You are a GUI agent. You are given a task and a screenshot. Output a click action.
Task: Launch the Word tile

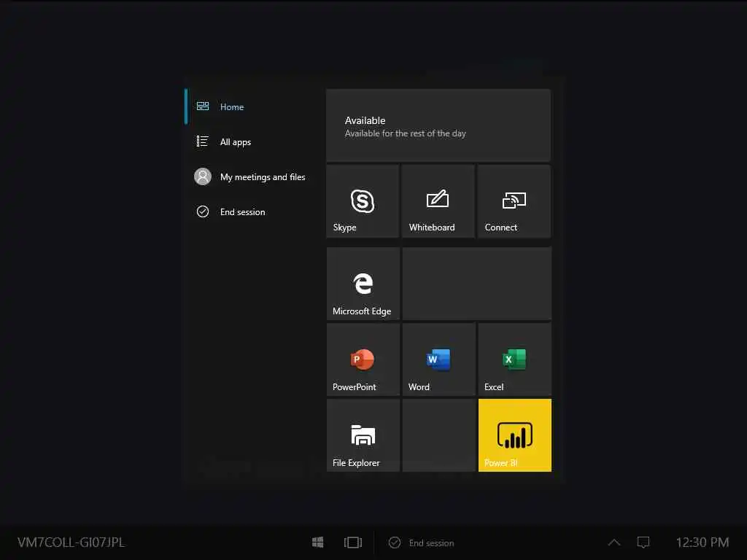coord(438,359)
